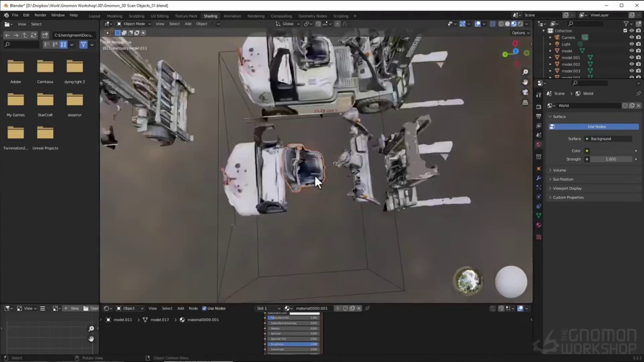Switch to the Geometry Nodes workspace tab
Screen dimensions: 644x362
pyautogui.click(x=312, y=16)
